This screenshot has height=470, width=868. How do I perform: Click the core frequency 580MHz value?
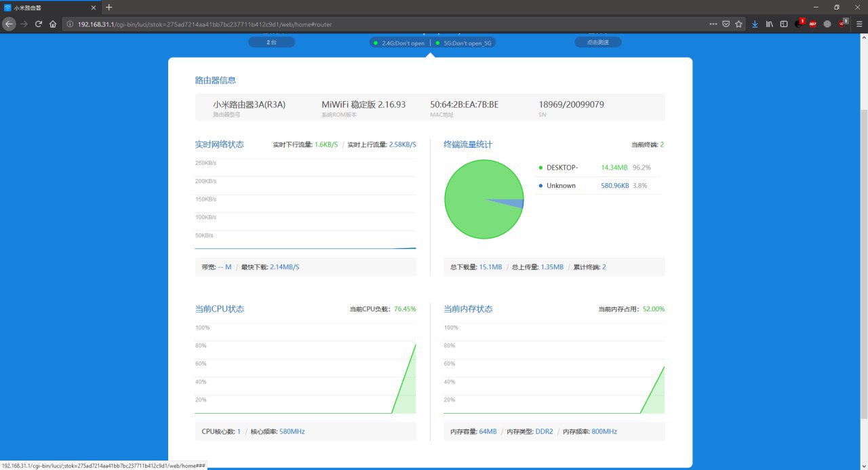click(292, 431)
